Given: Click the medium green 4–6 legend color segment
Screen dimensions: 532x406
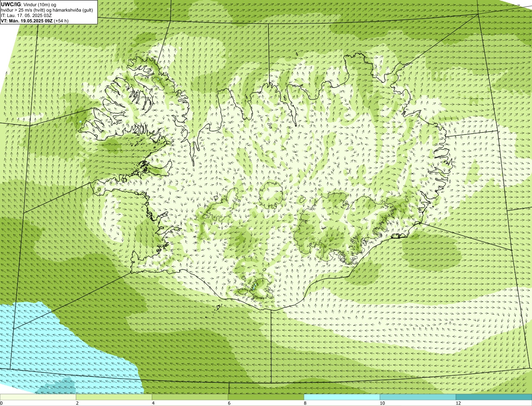Looking at the screenshot, I should (x=190, y=397).
